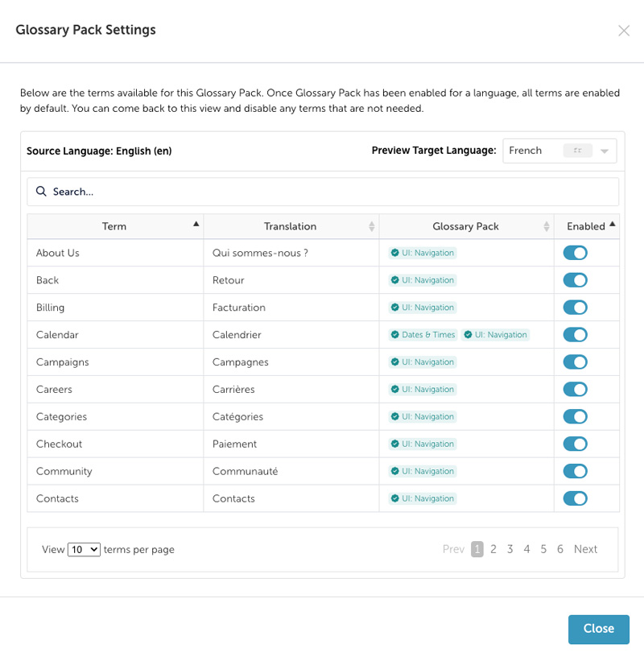
Task: Click translation Facturation
Action: [x=239, y=308]
